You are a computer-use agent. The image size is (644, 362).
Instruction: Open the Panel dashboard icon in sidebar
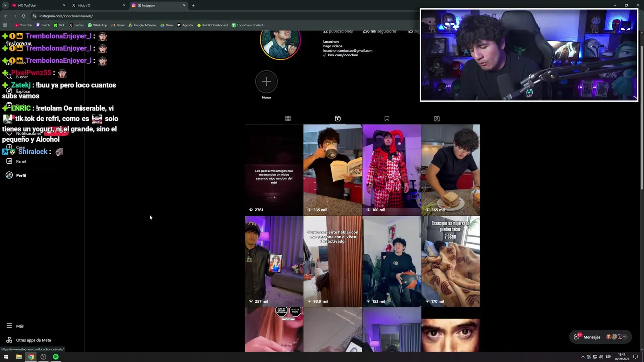pos(9,161)
